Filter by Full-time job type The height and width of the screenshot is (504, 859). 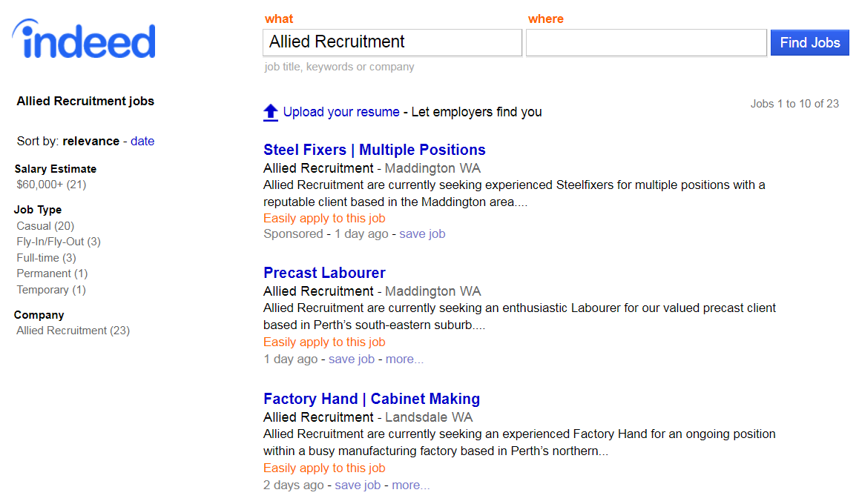click(x=47, y=258)
